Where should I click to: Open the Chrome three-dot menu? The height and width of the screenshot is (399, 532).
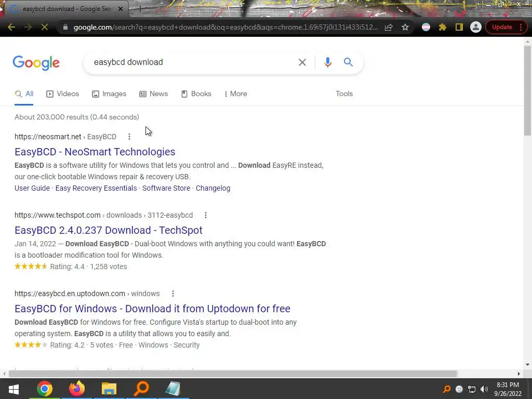point(521,27)
